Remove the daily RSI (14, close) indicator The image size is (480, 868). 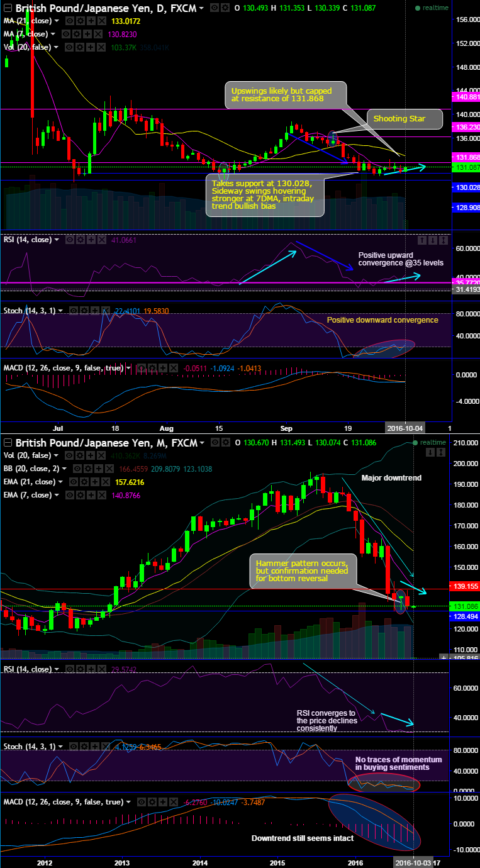click(x=101, y=240)
